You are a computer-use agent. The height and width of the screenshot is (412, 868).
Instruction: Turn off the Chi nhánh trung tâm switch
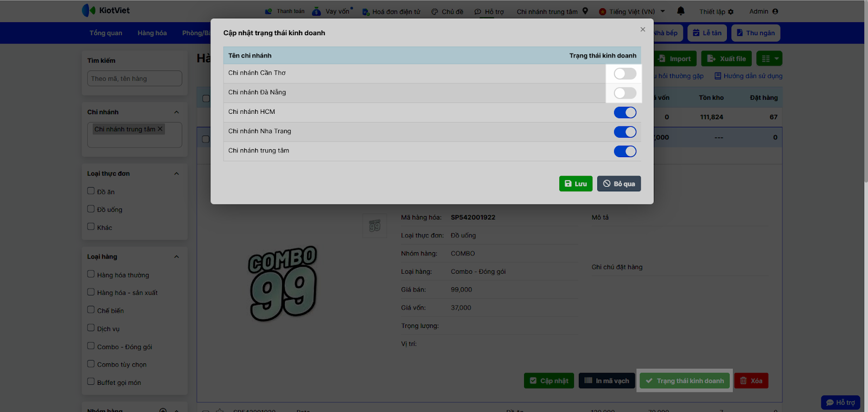click(625, 151)
